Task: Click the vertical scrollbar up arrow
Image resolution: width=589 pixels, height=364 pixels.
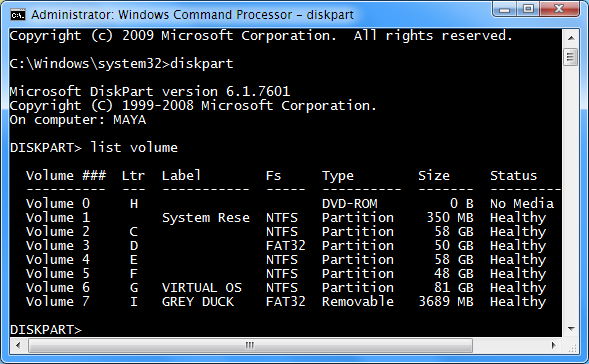Action: click(571, 38)
